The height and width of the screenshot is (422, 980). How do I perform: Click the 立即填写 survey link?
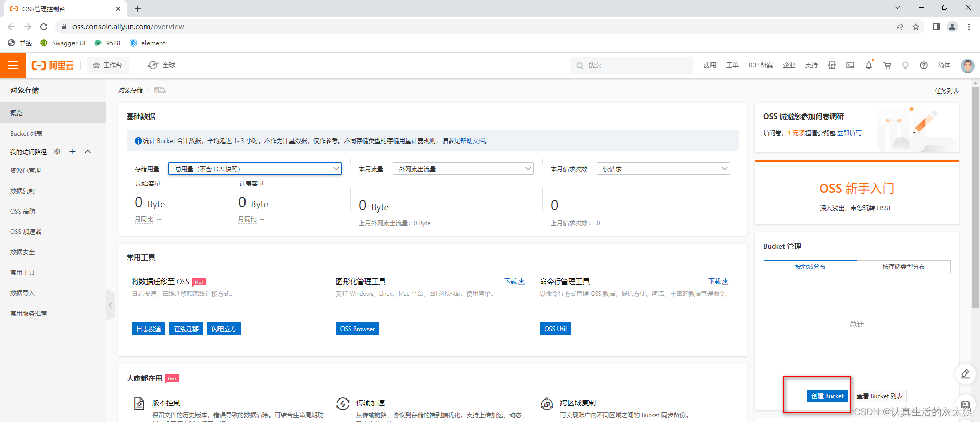point(849,133)
